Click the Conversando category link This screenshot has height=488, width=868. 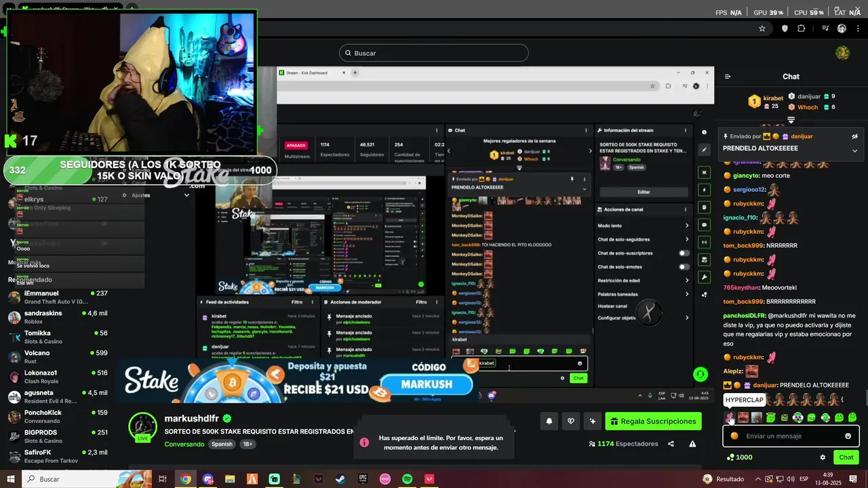[184, 445]
